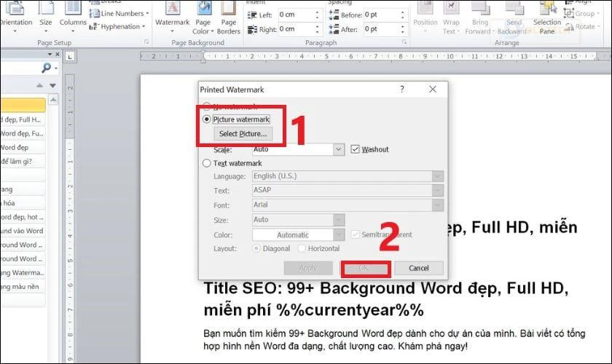This screenshot has width=612, height=364.
Task: Click the Spacing After field
Action: click(381, 29)
